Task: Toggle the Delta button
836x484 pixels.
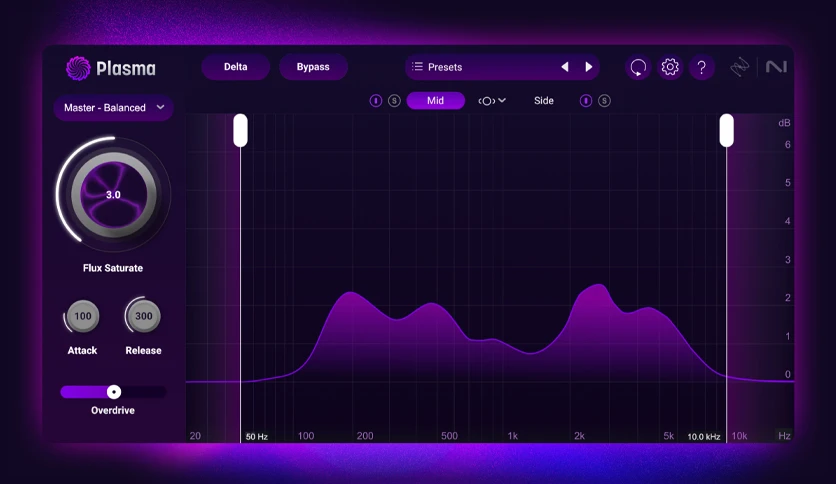Action: [x=236, y=67]
